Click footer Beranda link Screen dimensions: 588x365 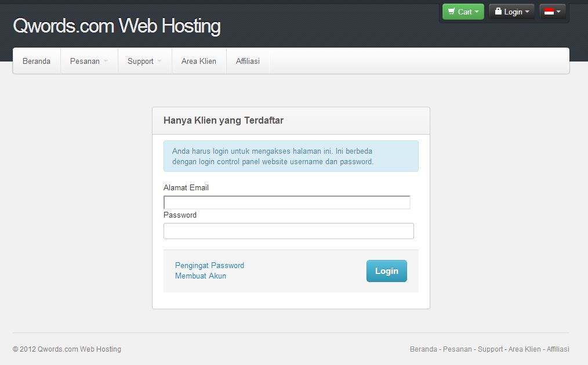pyautogui.click(x=423, y=349)
